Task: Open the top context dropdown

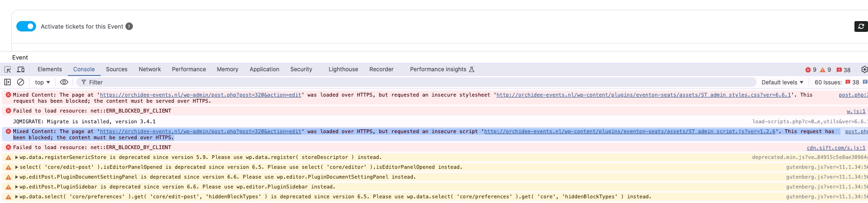Action: point(43,82)
